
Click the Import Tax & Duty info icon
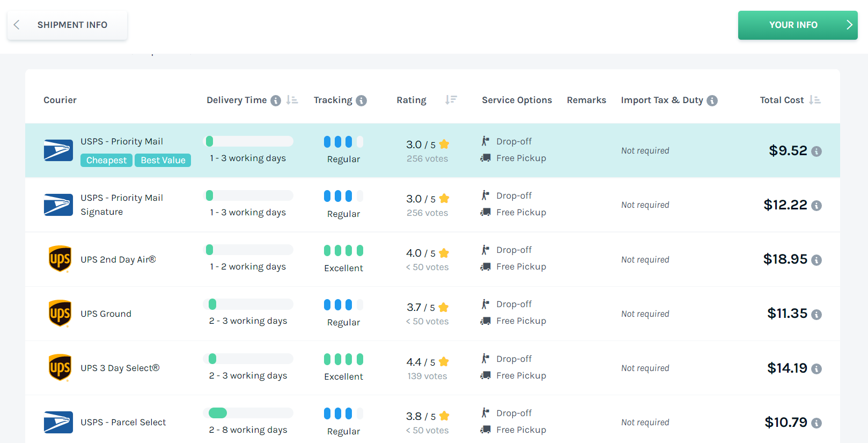pyautogui.click(x=712, y=100)
